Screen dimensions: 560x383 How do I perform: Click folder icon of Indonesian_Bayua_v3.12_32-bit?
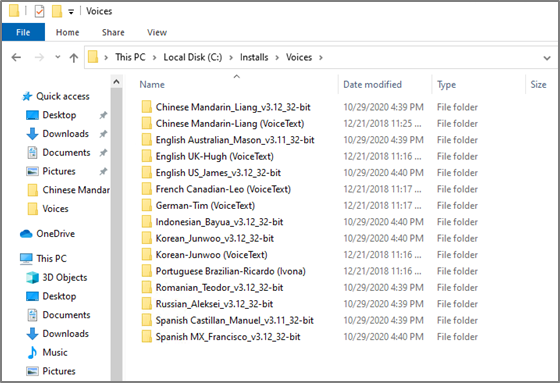pos(146,222)
